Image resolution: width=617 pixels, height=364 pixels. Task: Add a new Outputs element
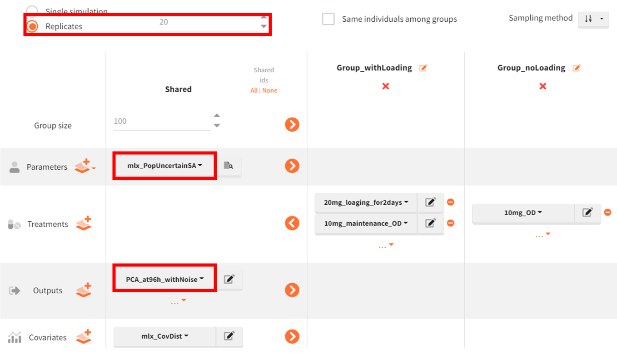pos(84,290)
